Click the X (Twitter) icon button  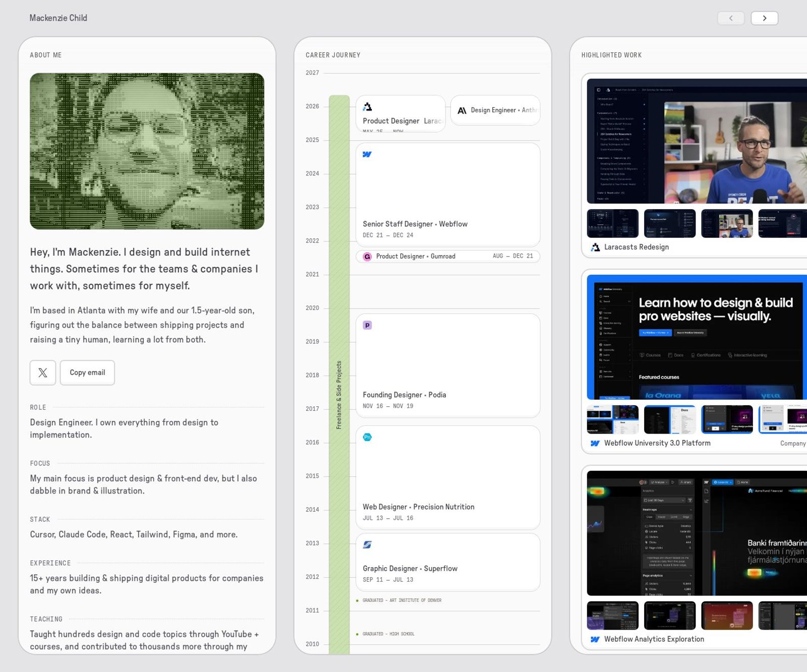tap(43, 373)
